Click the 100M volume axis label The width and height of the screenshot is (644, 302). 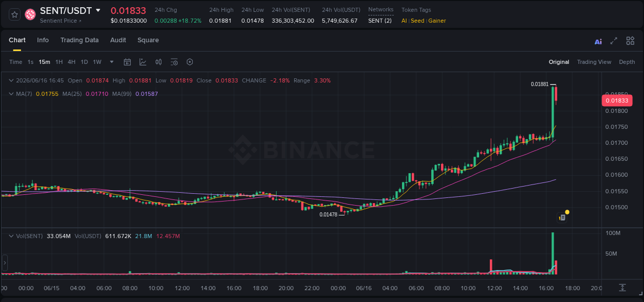612,233
